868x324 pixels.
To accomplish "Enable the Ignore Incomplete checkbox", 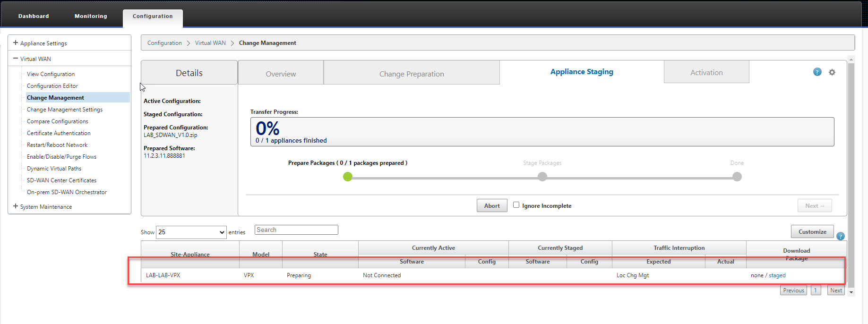I will pyautogui.click(x=516, y=205).
